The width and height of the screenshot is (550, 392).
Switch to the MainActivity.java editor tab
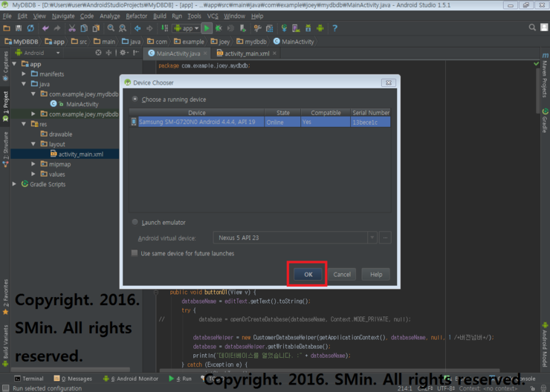pos(178,53)
